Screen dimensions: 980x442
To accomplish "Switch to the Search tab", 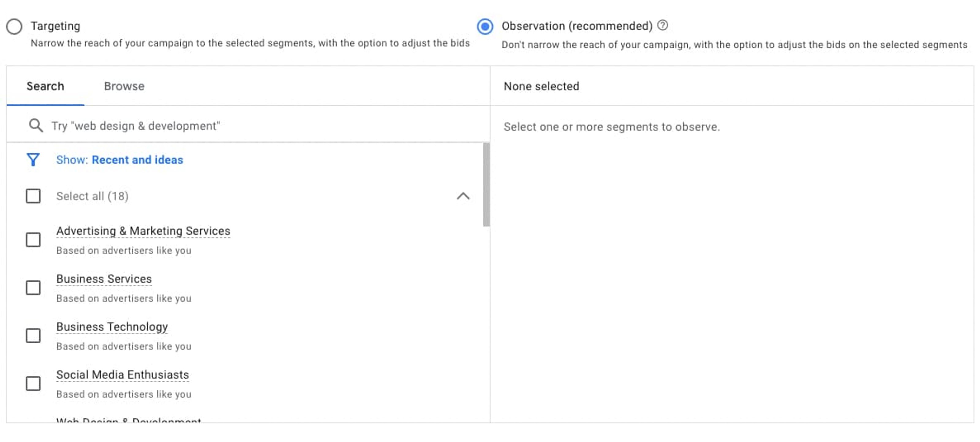I will [45, 86].
